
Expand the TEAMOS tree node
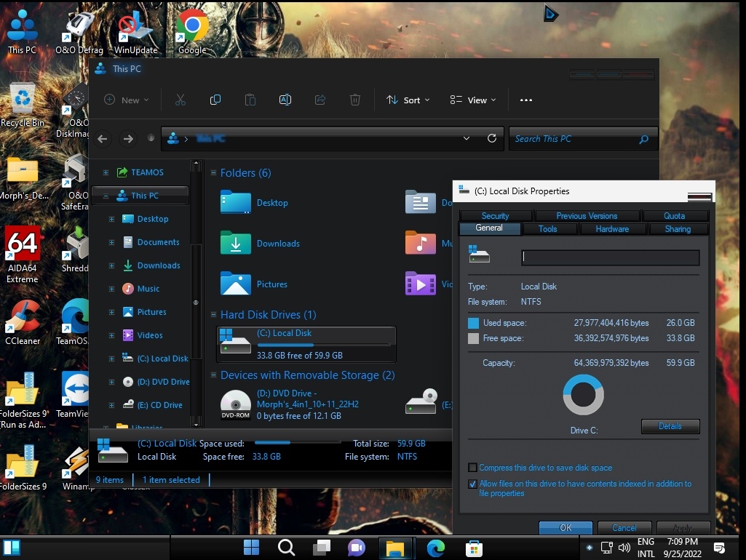[106, 172]
